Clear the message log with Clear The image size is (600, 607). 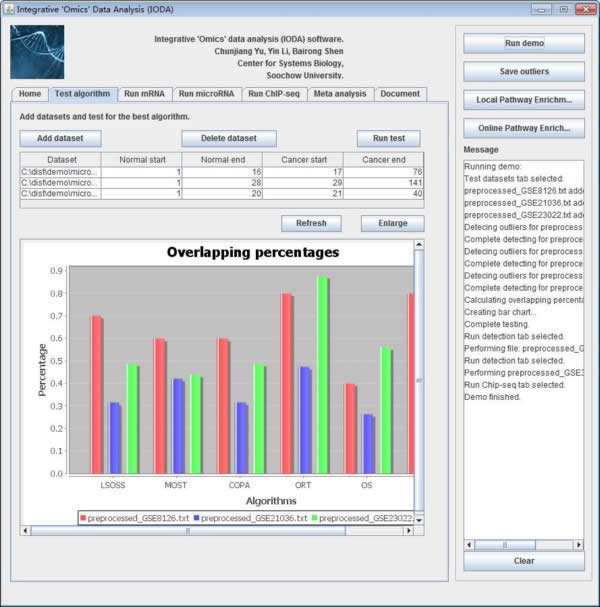pos(524,561)
